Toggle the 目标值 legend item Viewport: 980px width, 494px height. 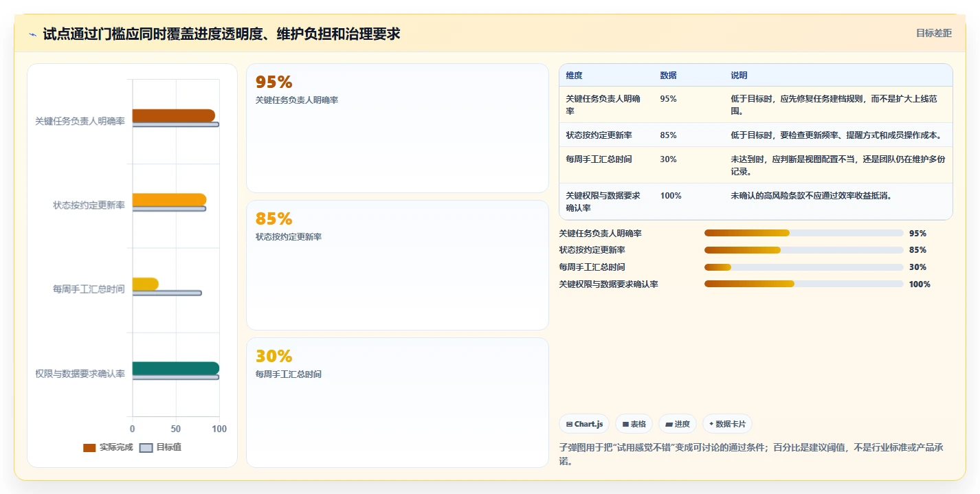pyautogui.click(x=161, y=447)
